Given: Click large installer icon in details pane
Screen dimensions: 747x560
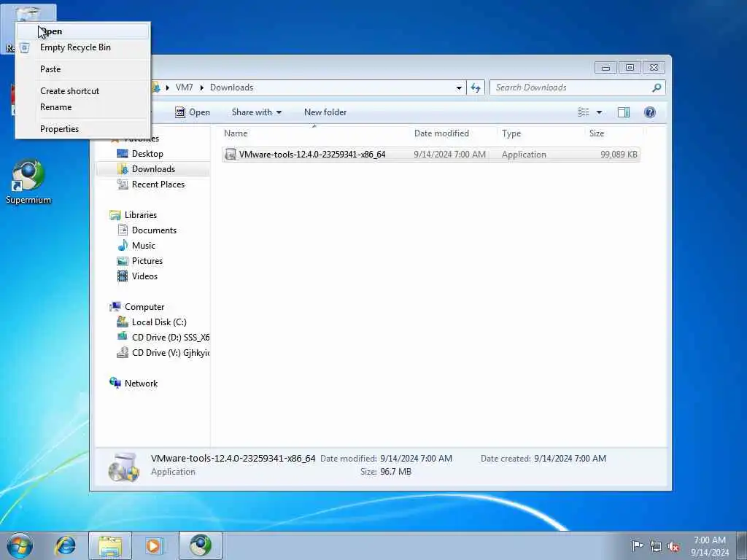Looking at the screenshot, I should click(x=124, y=467).
